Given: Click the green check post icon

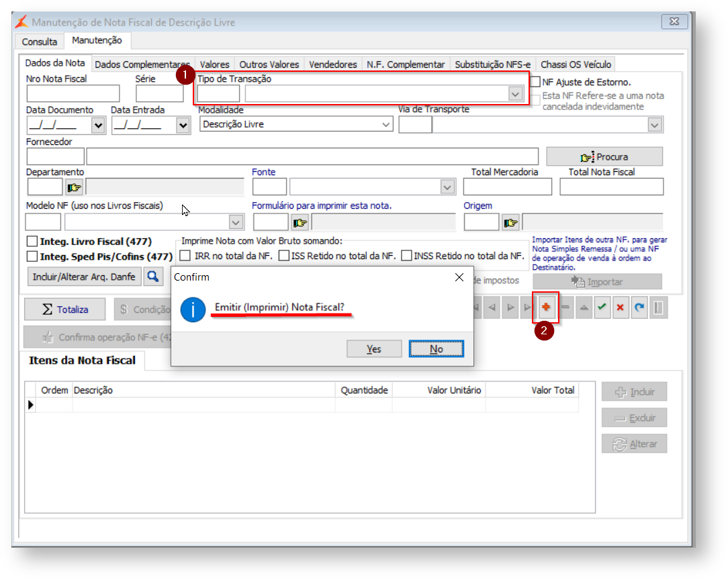Looking at the screenshot, I should tap(602, 307).
